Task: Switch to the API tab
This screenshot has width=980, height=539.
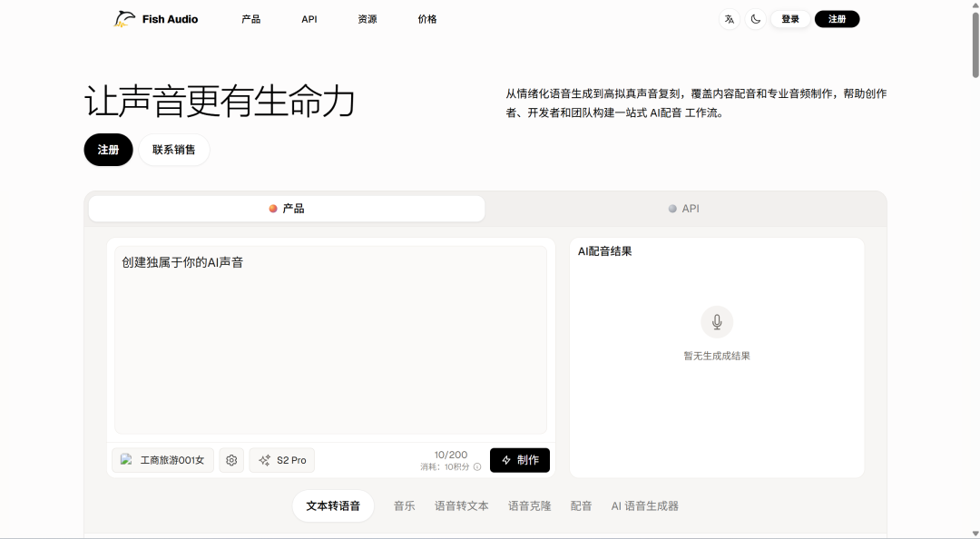Action: coord(684,209)
